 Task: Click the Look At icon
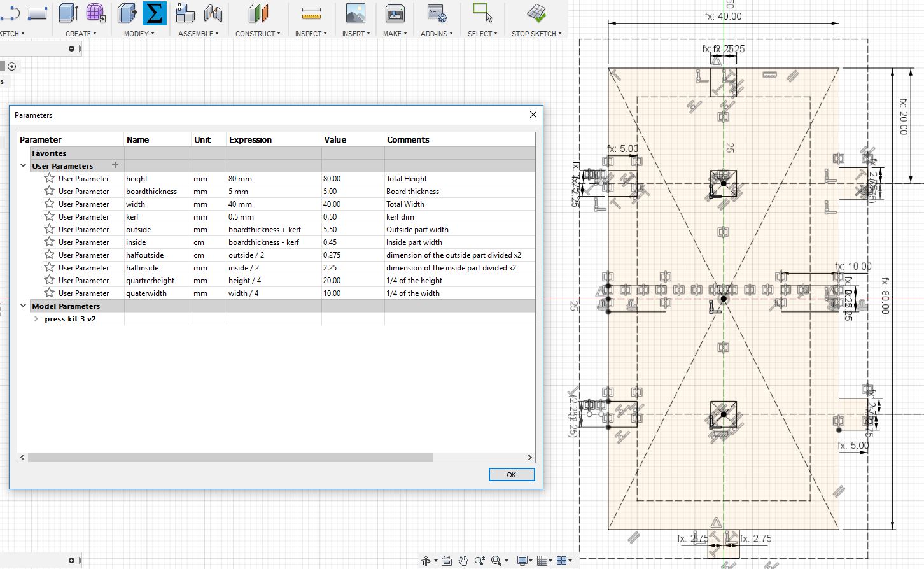[x=447, y=561]
